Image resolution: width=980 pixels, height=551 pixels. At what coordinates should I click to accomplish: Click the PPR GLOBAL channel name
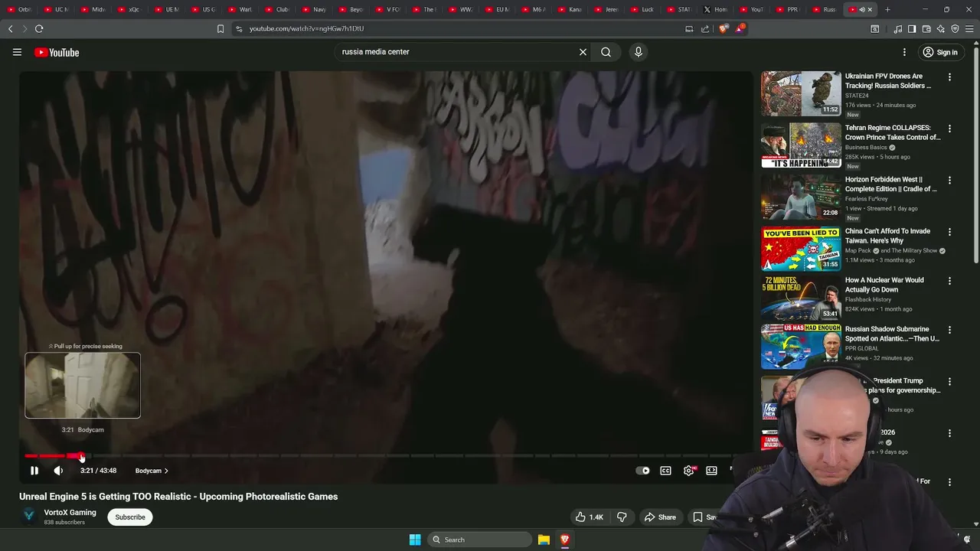pyautogui.click(x=862, y=349)
